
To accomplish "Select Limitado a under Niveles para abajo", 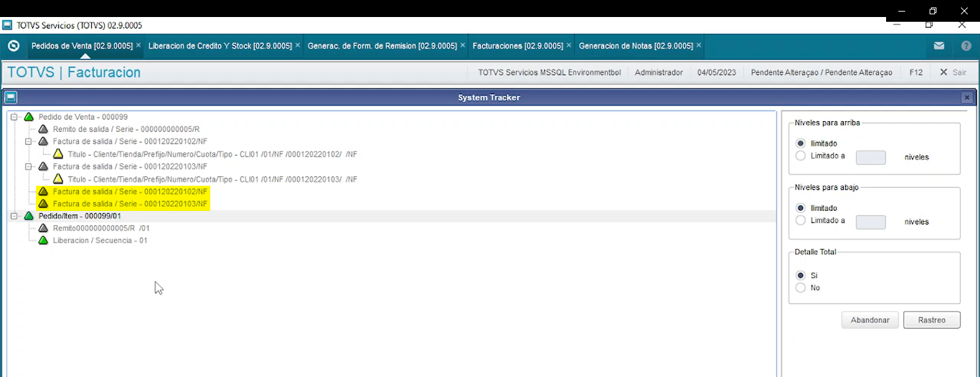I will point(800,220).
